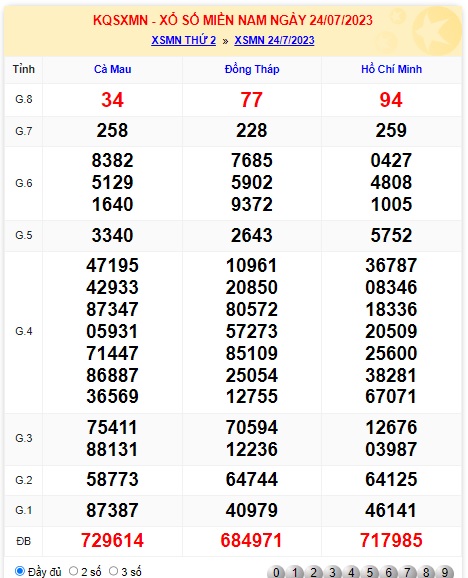The image size is (468, 578).
Task: Click Cà Mau special prize 729614
Action: (x=112, y=541)
